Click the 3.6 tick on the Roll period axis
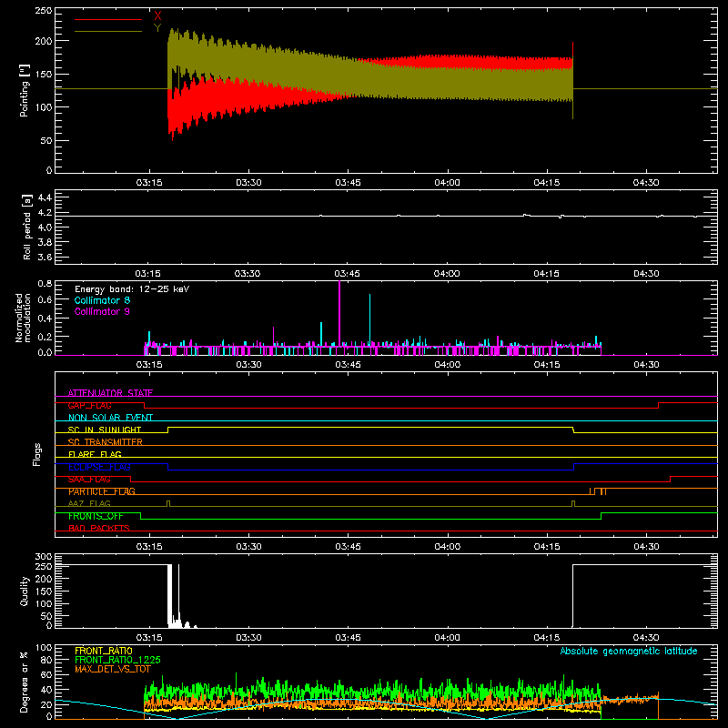This screenshot has width=728, height=728. [x=45, y=257]
